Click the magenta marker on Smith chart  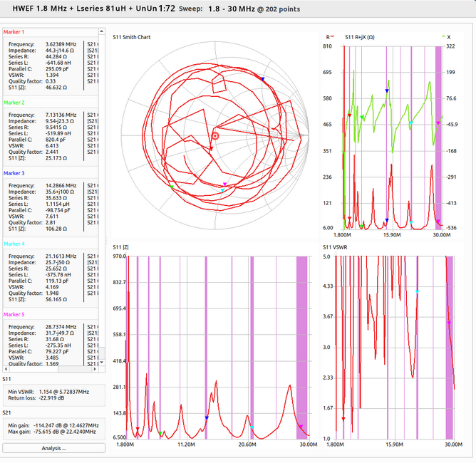tap(224, 184)
